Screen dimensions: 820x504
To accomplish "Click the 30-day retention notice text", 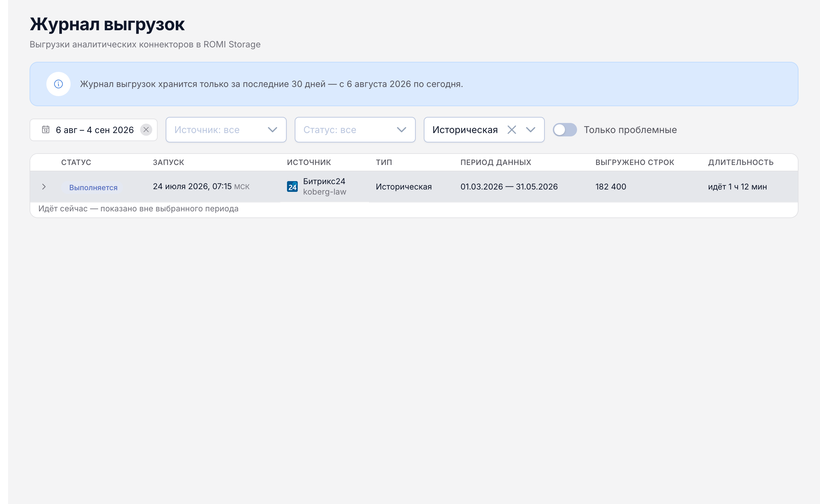I will (272, 84).
